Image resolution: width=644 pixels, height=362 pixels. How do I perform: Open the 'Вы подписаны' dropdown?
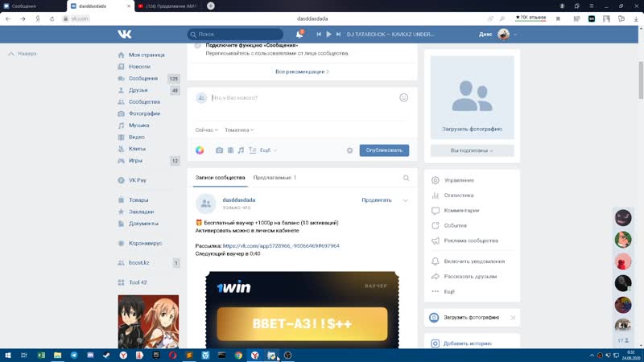pos(472,150)
